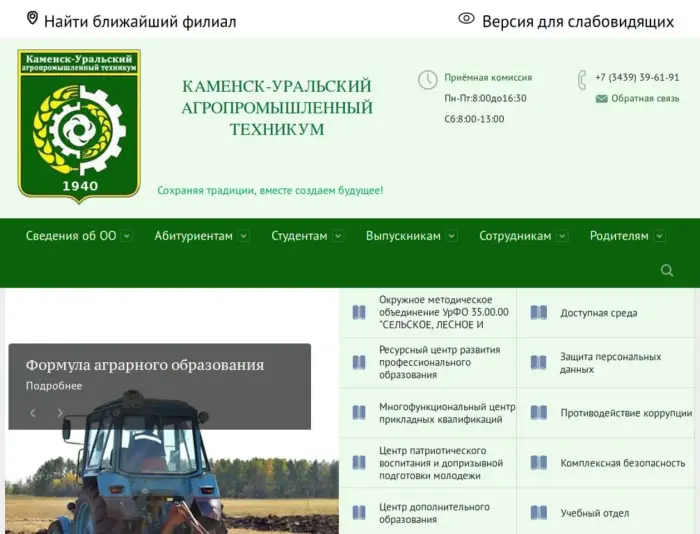Expand the Абитуриентам menu chevron
The height and width of the screenshot is (534, 700).
tap(243, 237)
